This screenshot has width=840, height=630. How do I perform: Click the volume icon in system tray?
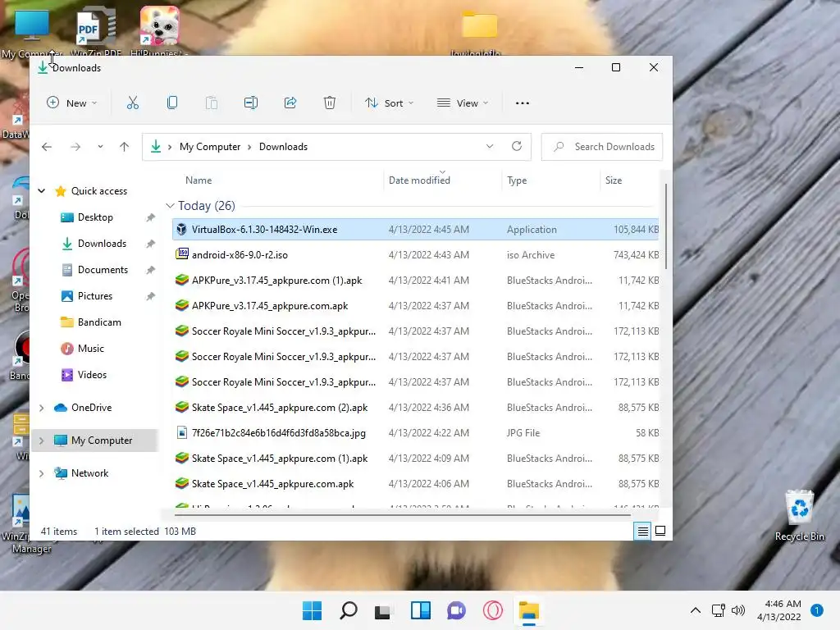pos(738,610)
